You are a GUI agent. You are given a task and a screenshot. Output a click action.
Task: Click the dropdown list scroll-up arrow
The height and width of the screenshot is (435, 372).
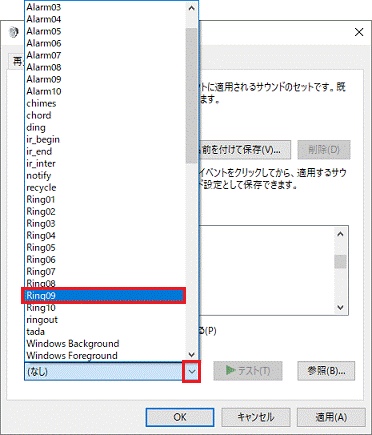point(191,8)
